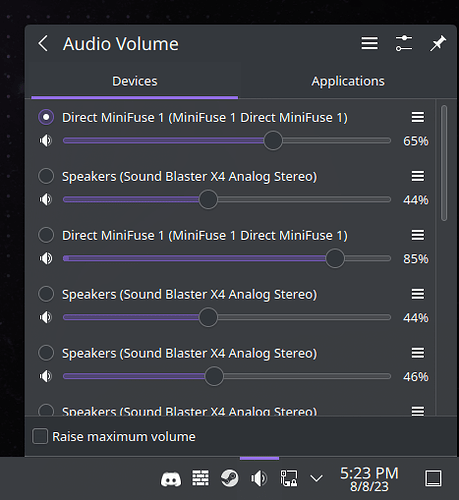Open the network connections tray icon
The image size is (459, 500).
[x=288, y=478]
